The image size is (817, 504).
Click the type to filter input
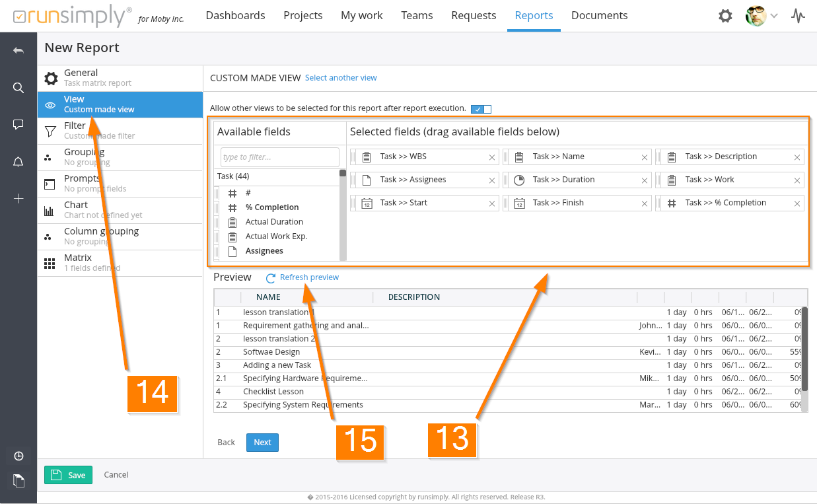279,157
